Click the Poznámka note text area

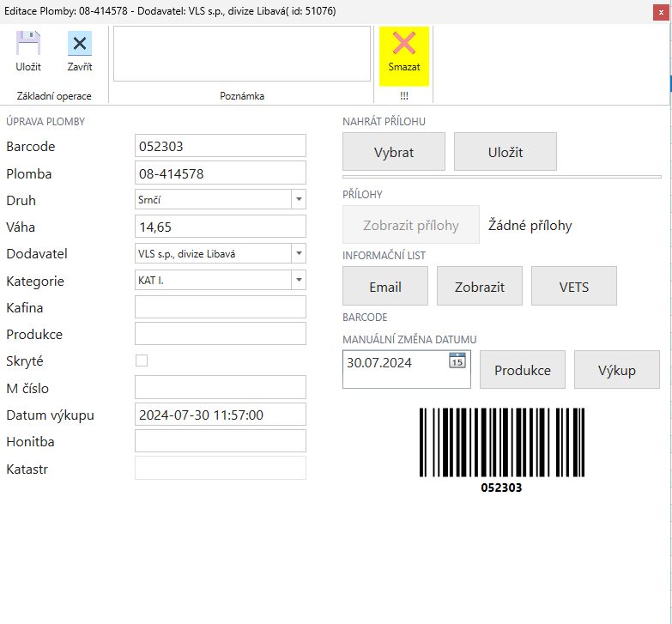tap(242, 53)
